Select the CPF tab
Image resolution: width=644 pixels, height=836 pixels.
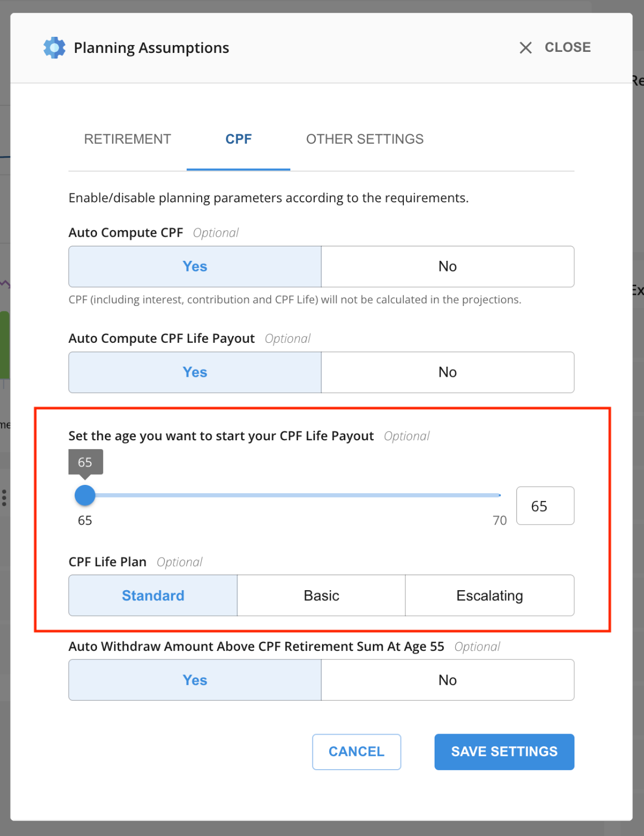pos(238,139)
